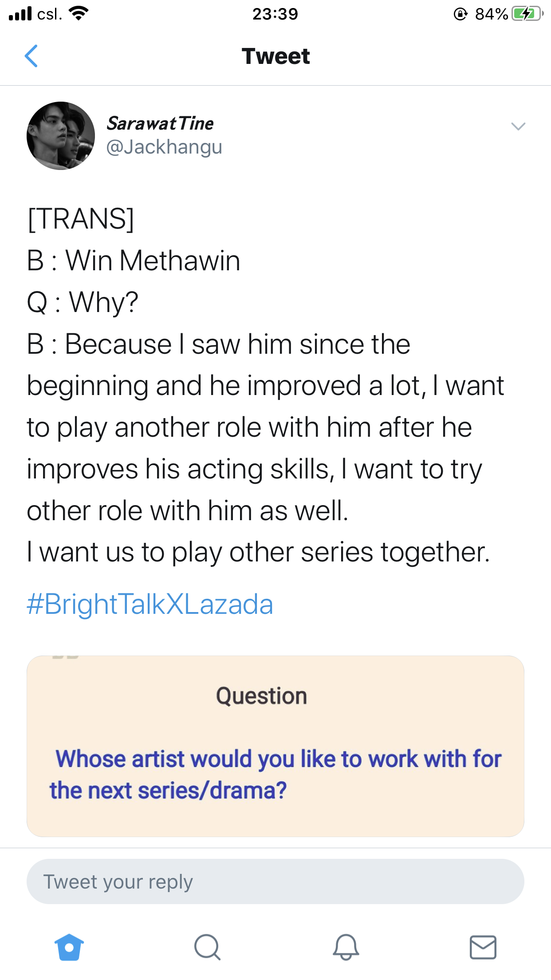Open the Home tab house icon
The height and width of the screenshot is (980, 551).
tap(69, 947)
